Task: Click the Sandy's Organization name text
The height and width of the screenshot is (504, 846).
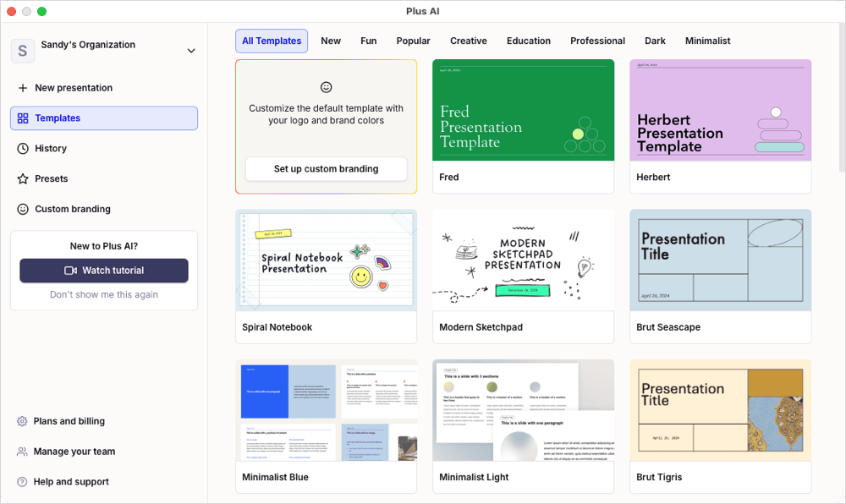Action: [x=88, y=45]
